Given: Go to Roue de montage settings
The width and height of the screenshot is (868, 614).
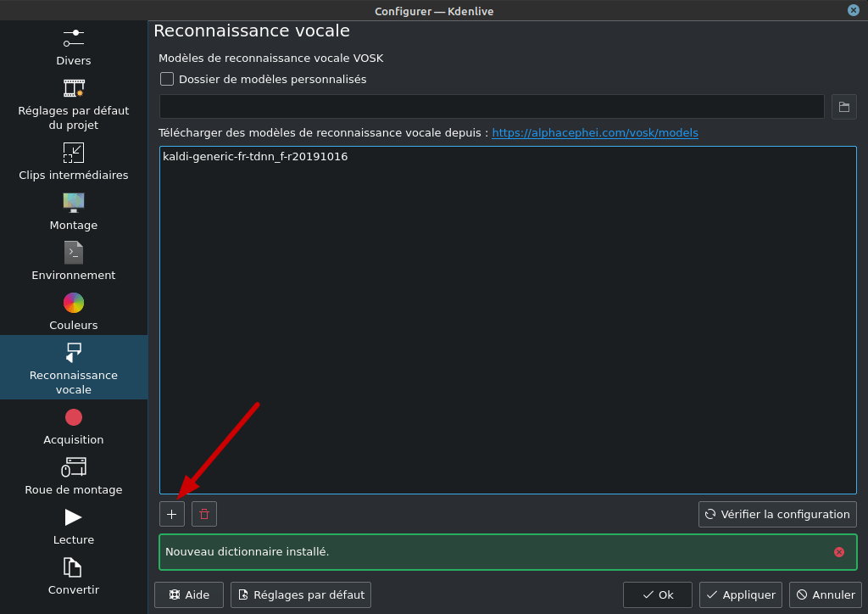Looking at the screenshot, I should (x=74, y=476).
